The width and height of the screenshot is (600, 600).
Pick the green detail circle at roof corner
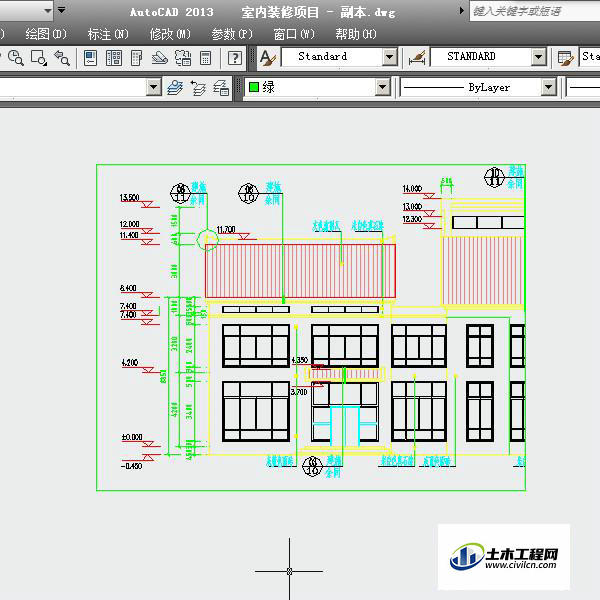pos(207,240)
